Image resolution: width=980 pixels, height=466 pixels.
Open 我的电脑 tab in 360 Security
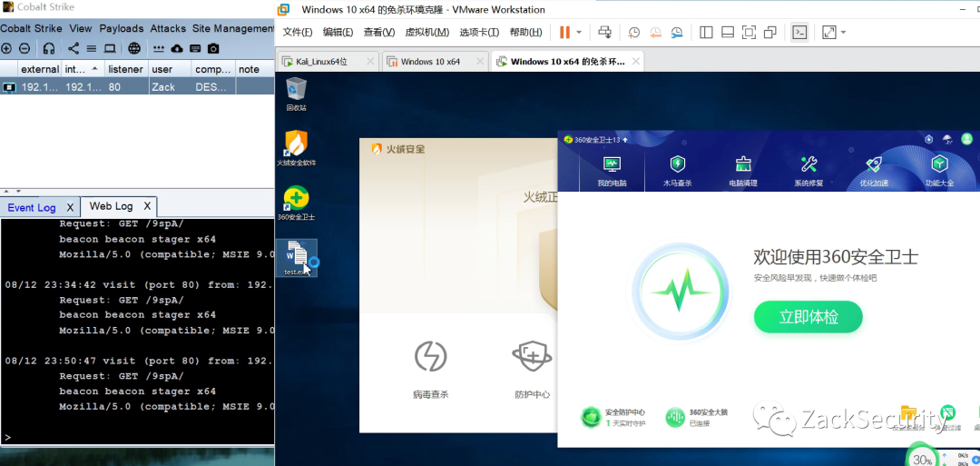pyautogui.click(x=612, y=172)
